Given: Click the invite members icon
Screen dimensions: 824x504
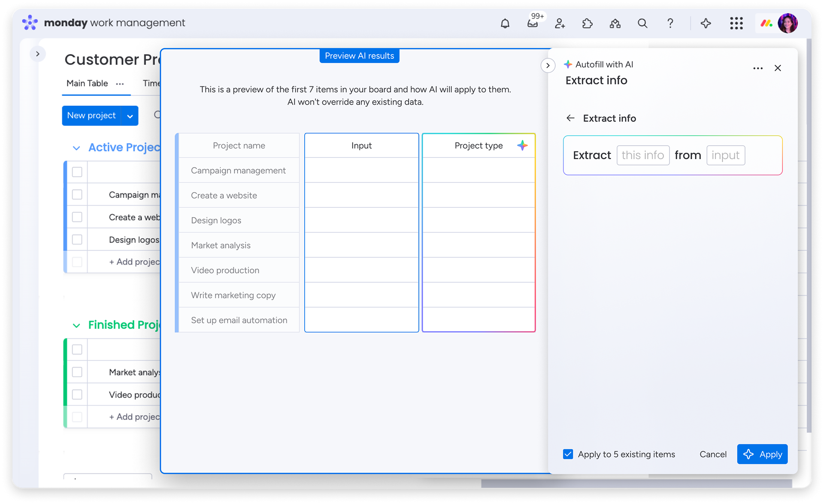Looking at the screenshot, I should (560, 24).
